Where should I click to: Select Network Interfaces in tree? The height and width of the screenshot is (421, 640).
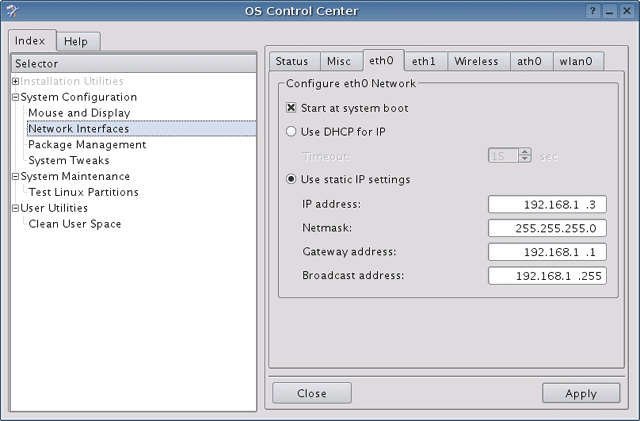click(142, 129)
